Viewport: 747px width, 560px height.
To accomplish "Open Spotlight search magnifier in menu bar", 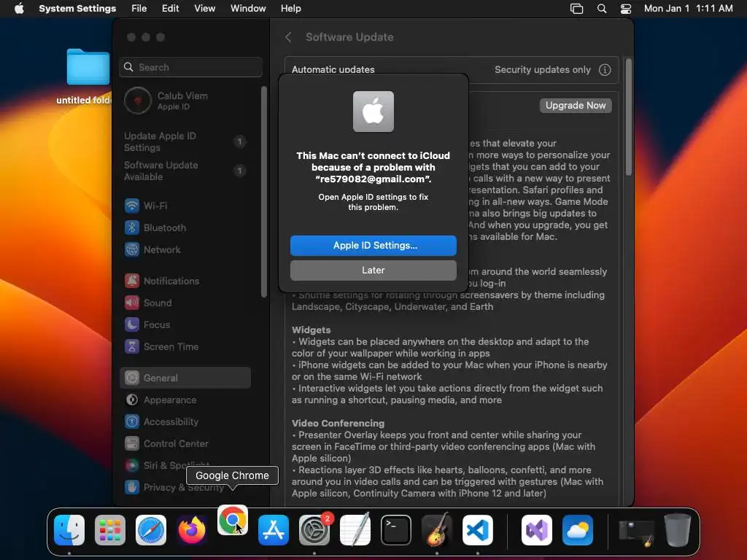I will pos(602,9).
